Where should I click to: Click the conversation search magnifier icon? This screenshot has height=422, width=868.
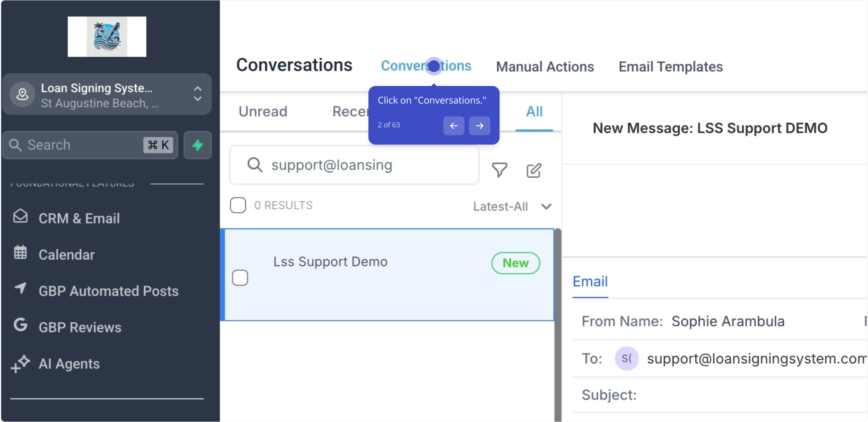pos(255,165)
